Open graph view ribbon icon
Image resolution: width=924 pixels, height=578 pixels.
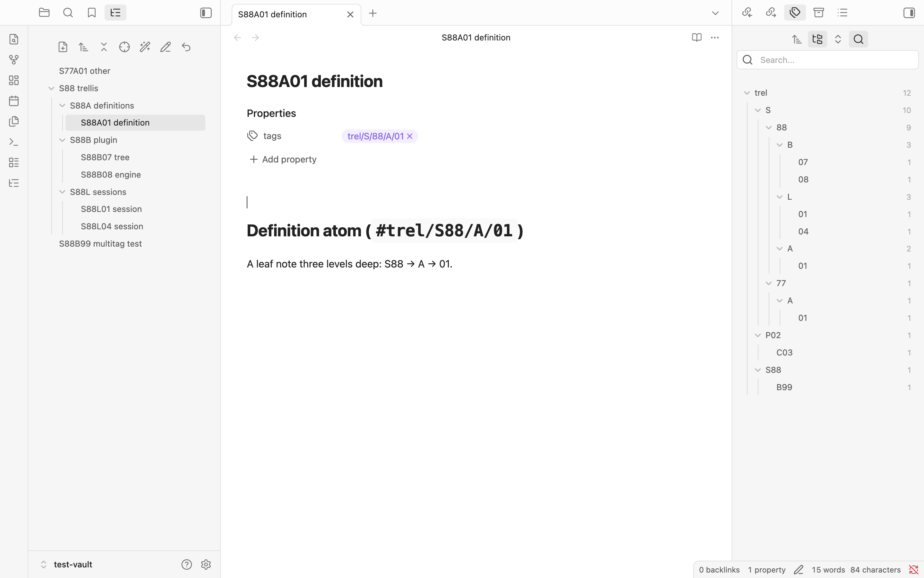(14, 60)
